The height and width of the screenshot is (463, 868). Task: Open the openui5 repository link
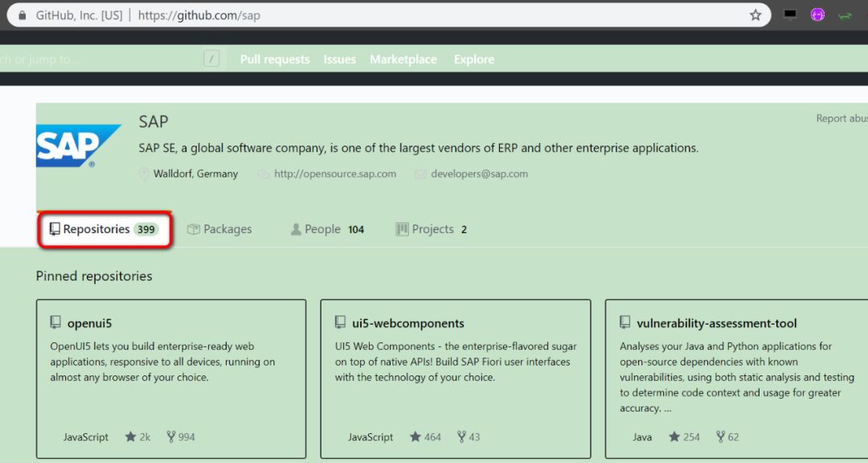coord(89,324)
